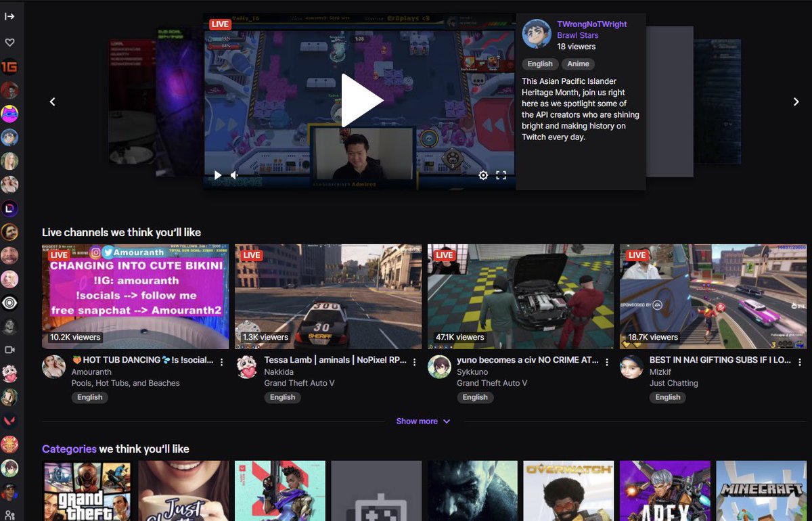Click the Nakkida channel name

tap(279, 372)
